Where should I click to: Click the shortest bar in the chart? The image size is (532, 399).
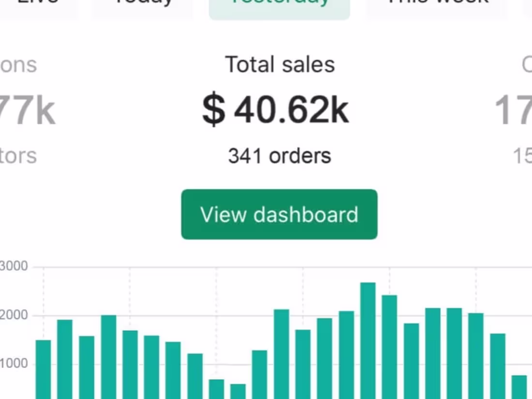[x=237, y=391]
